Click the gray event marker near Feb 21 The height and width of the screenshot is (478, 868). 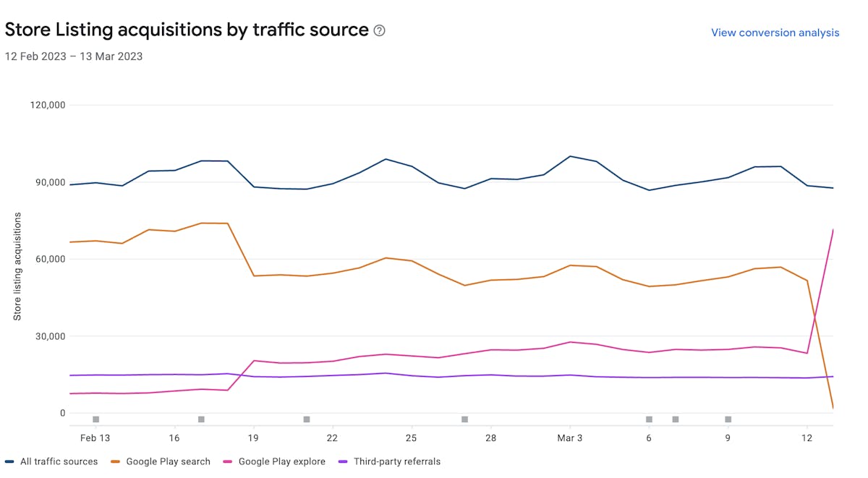[x=306, y=419]
